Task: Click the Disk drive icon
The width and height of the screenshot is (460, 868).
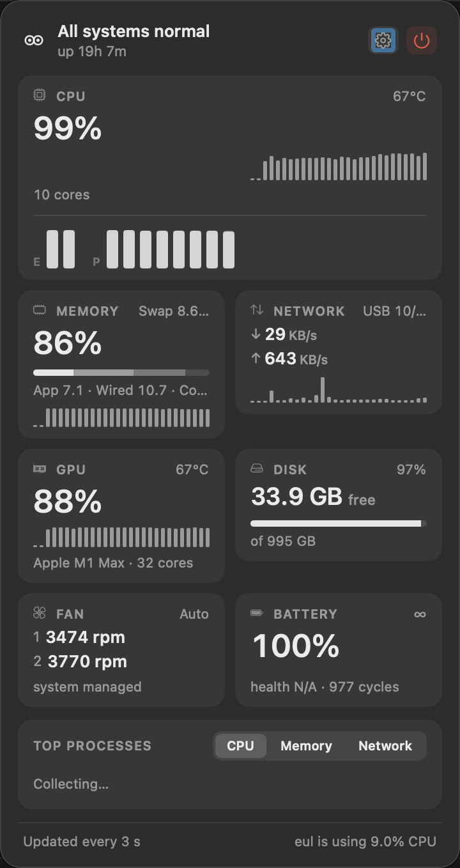Action: (x=257, y=469)
